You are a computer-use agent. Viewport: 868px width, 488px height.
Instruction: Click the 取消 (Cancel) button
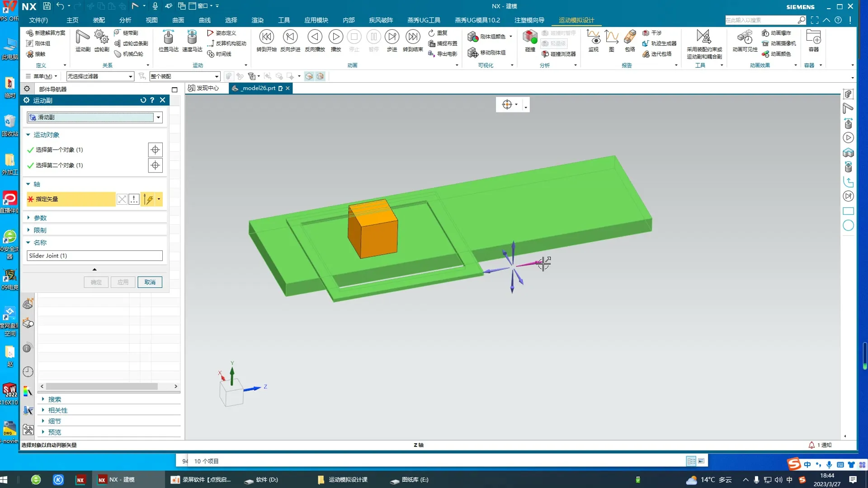click(150, 282)
